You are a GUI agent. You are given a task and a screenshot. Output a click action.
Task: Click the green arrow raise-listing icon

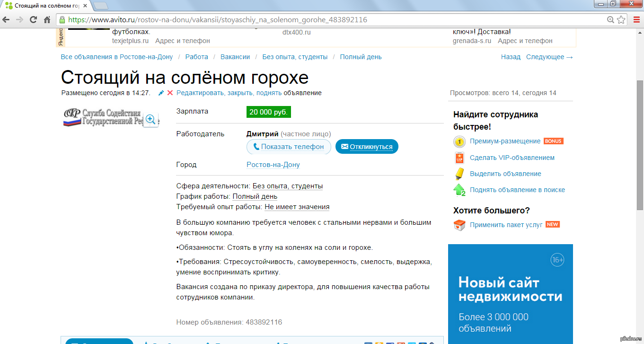[459, 190]
